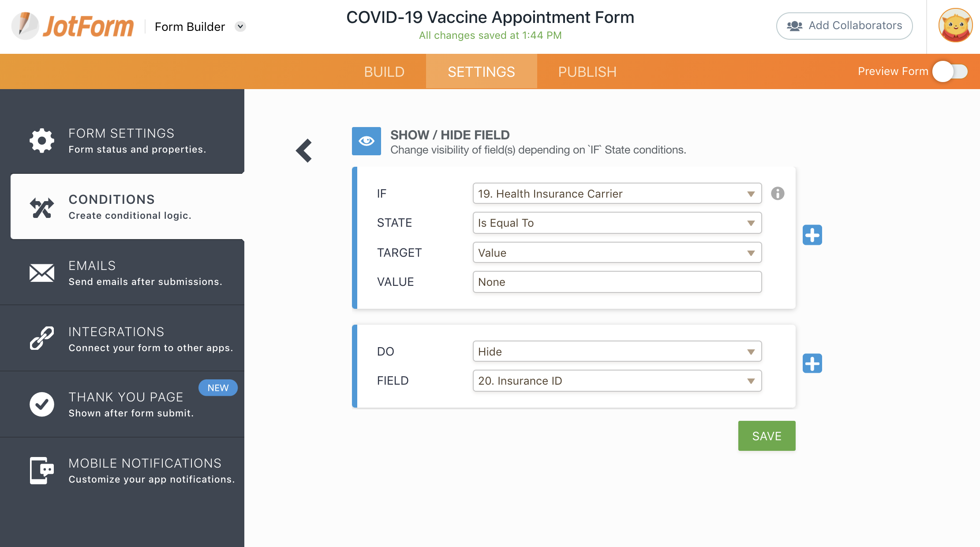Click the back chevron arrow icon
This screenshot has height=547, width=980.
click(x=304, y=151)
